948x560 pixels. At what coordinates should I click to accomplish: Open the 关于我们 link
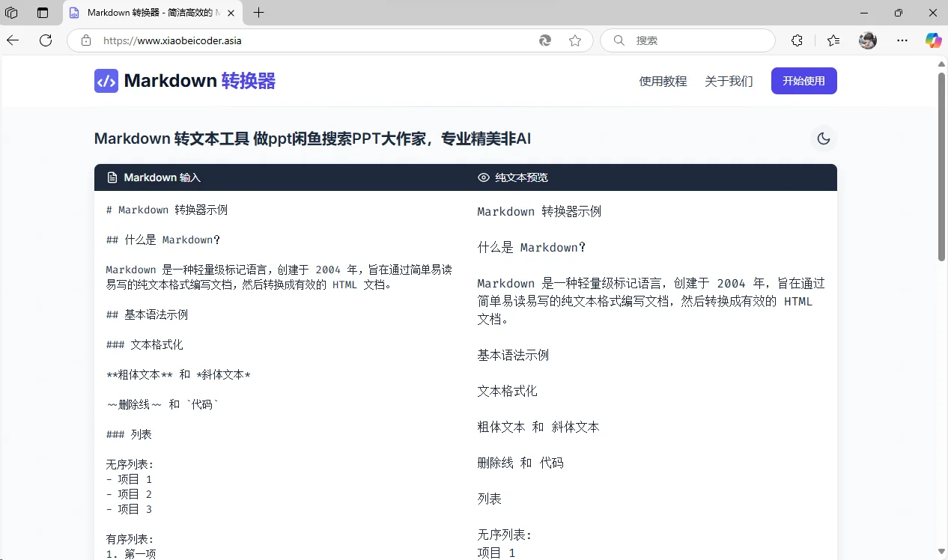click(729, 81)
